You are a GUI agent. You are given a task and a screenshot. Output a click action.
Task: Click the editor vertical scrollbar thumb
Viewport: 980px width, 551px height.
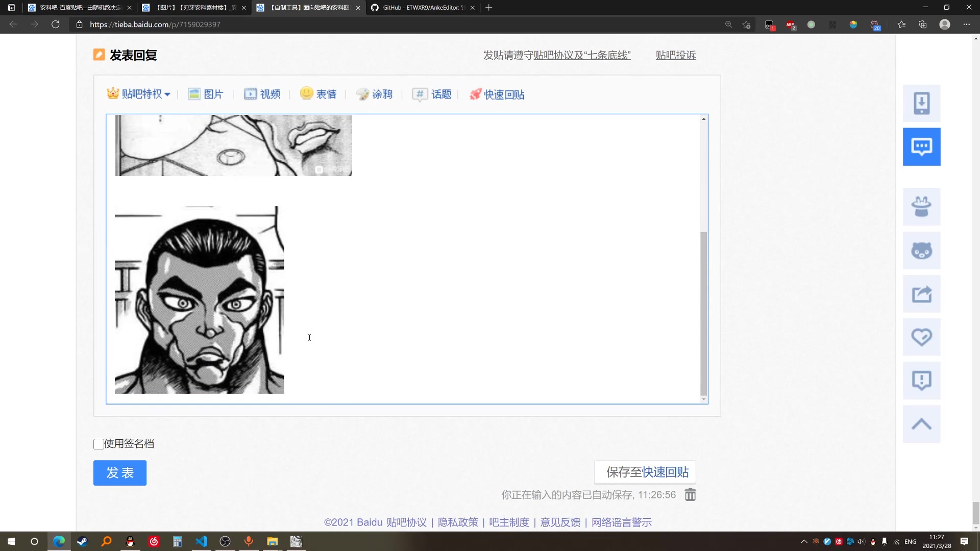pos(704,314)
